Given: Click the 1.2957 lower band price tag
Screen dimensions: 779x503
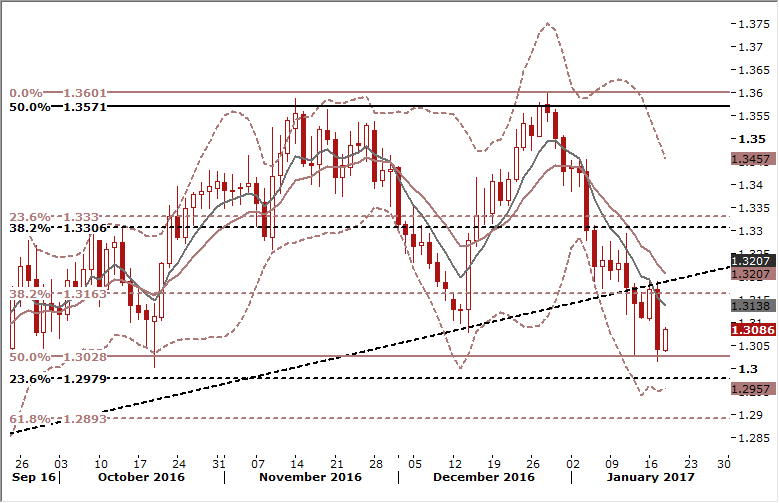Looking at the screenshot, I should coord(753,389).
